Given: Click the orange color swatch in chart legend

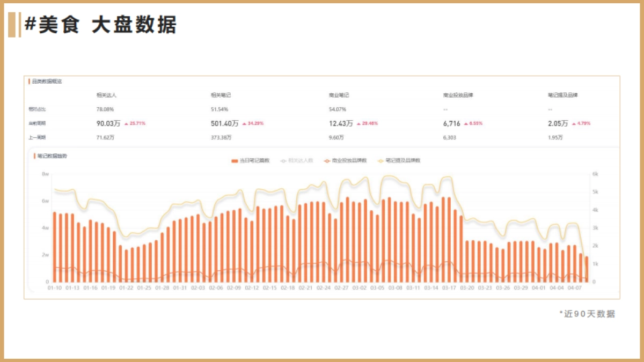Looking at the screenshot, I should (234, 160).
